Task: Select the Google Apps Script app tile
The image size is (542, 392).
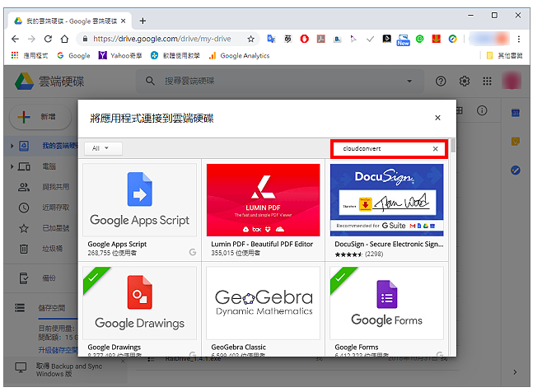Action: tap(140, 210)
